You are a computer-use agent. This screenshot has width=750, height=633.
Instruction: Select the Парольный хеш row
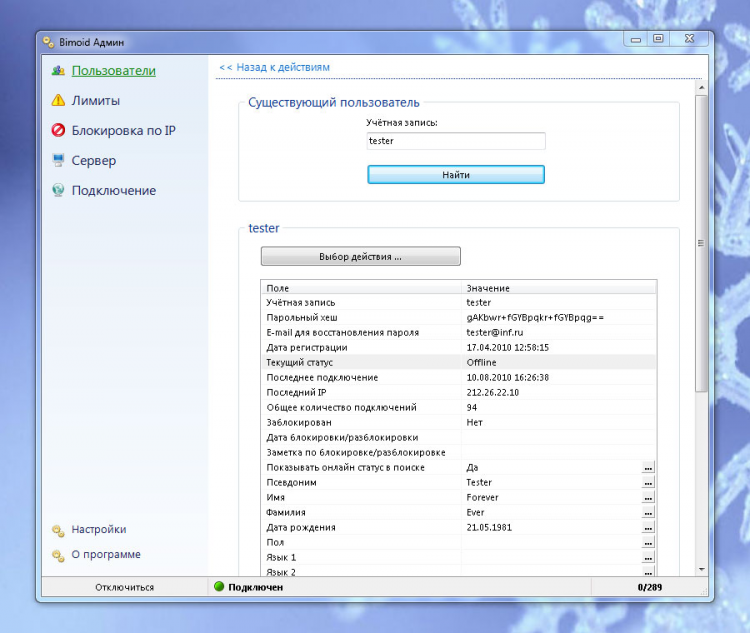click(459, 318)
